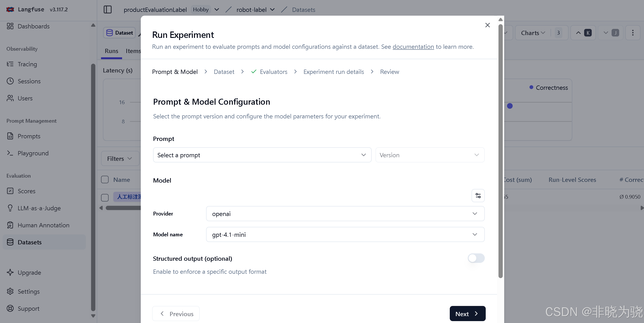This screenshot has height=323, width=644.
Task: Open the documentation link
Action: pyautogui.click(x=413, y=47)
